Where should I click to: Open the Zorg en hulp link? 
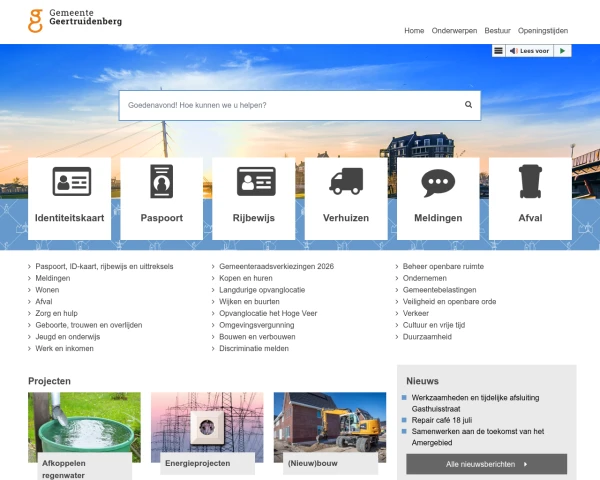tap(56, 313)
